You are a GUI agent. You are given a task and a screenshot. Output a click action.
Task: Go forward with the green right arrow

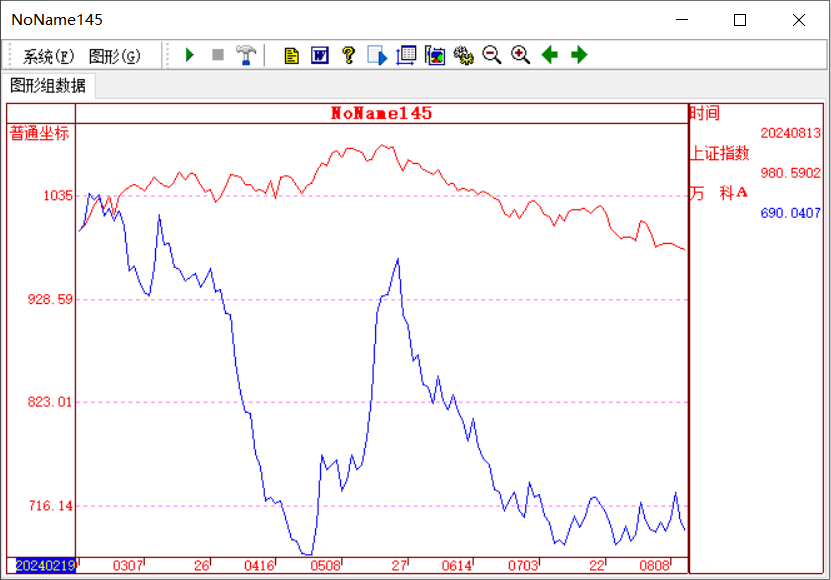pyautogui.click(x=578, y=55)
